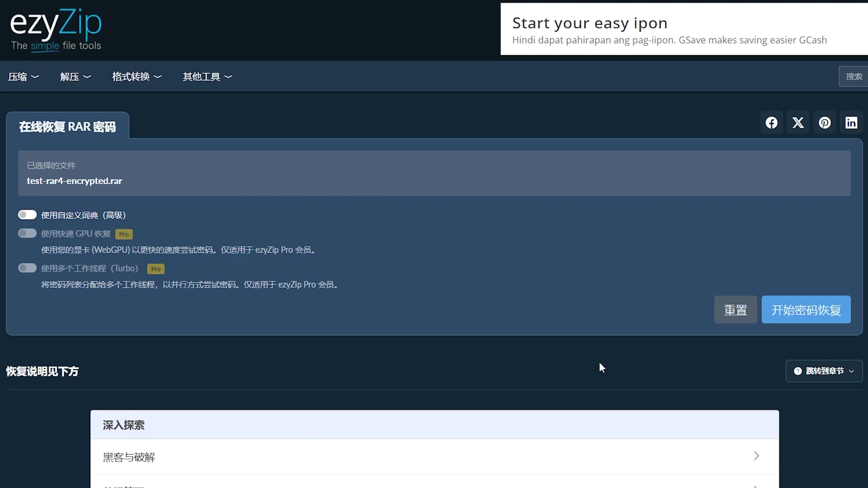Image resolution: width=868 pixels, height=488 pixels.
Task: Open the 其他工具 menu
Action: (207, 77)
